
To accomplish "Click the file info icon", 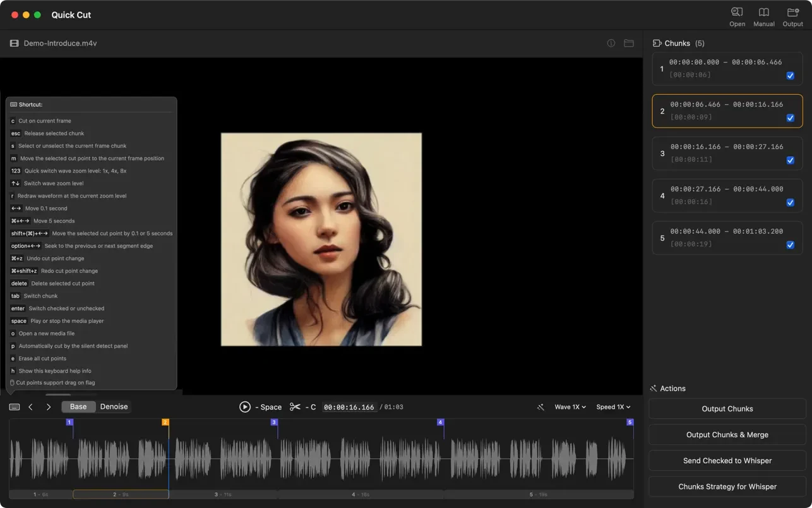I will tap(611, 44).
